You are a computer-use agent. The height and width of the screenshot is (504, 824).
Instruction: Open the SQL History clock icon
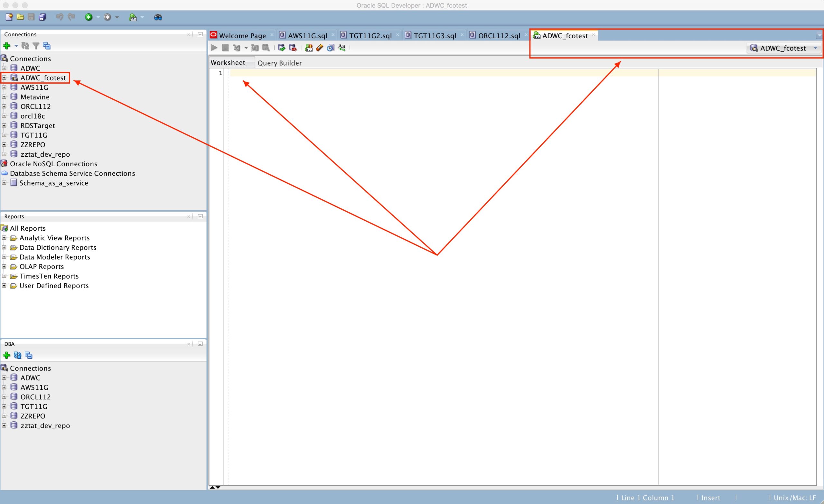pyautogui.click(x=330, y=48)
